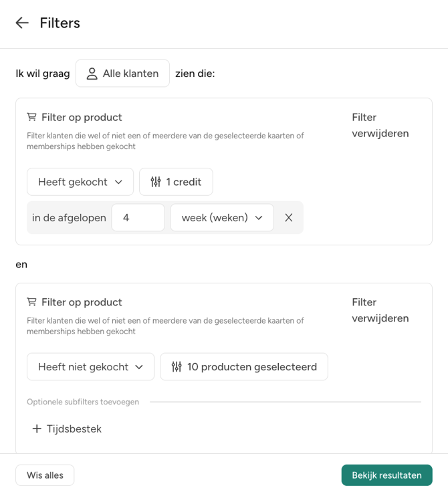Viewport: 448px width, 496px height.
Task: Click the Optionele subfilters toevoegen label
Action: (x=83, y=402)
